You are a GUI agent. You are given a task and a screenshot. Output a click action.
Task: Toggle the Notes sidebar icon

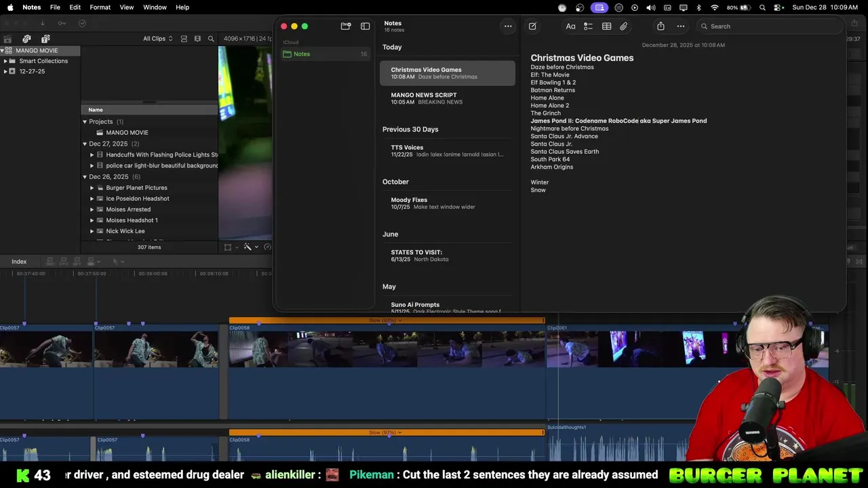tap(366, 26)
